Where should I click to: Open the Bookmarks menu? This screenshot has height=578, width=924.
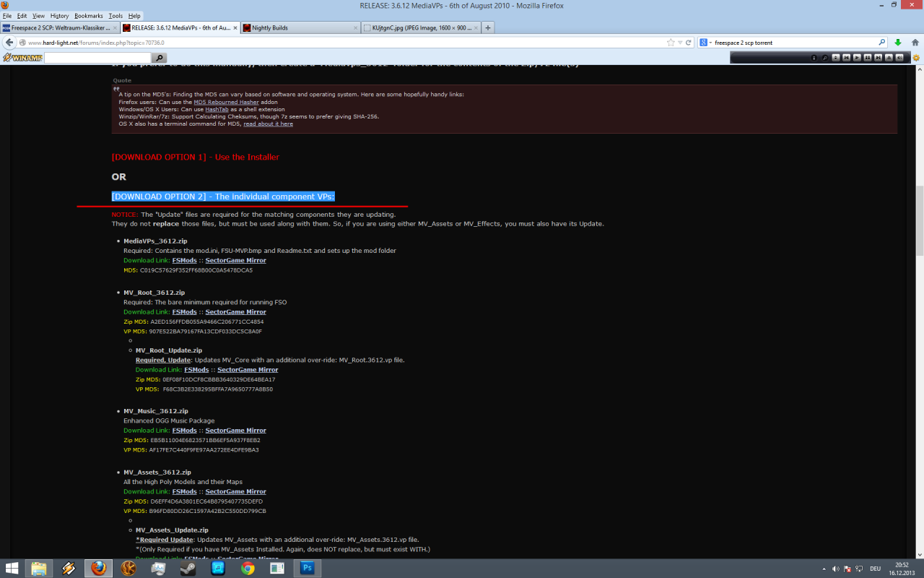89,16
